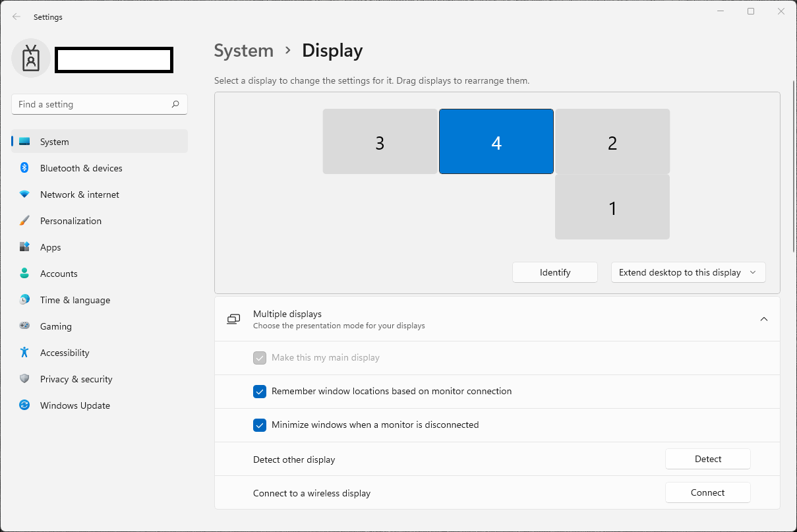
Task: Click the Accessibility label in sidebar
Action: click(x=65, y=353)
